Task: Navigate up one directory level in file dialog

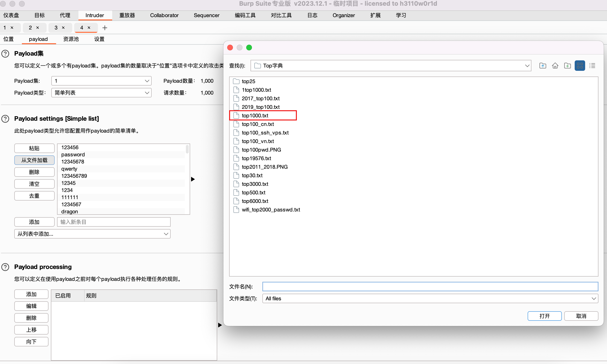Action: 542,66
